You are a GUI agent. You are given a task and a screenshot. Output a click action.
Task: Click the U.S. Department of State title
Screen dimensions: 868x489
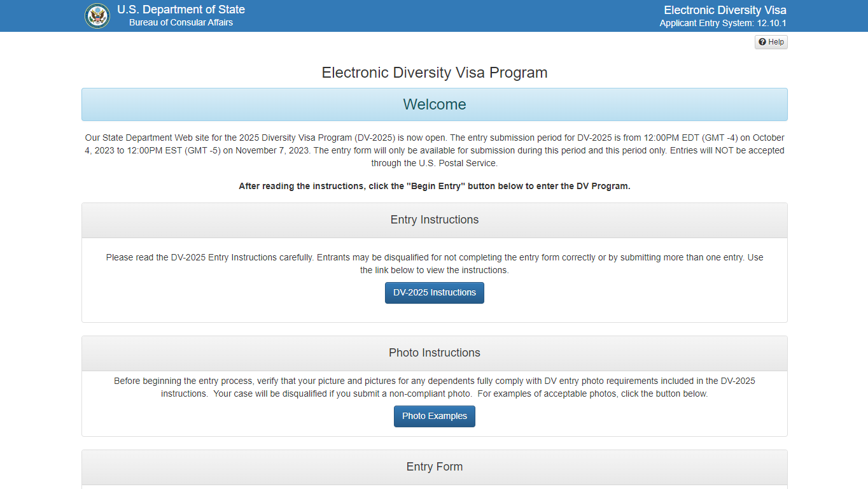(x=181, y=10)
